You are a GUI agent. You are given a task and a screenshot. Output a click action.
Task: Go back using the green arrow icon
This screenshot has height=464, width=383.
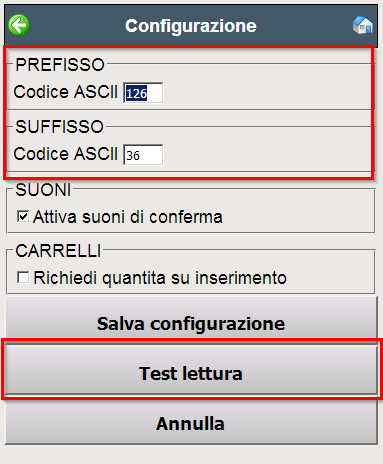(x=19, y=25)
